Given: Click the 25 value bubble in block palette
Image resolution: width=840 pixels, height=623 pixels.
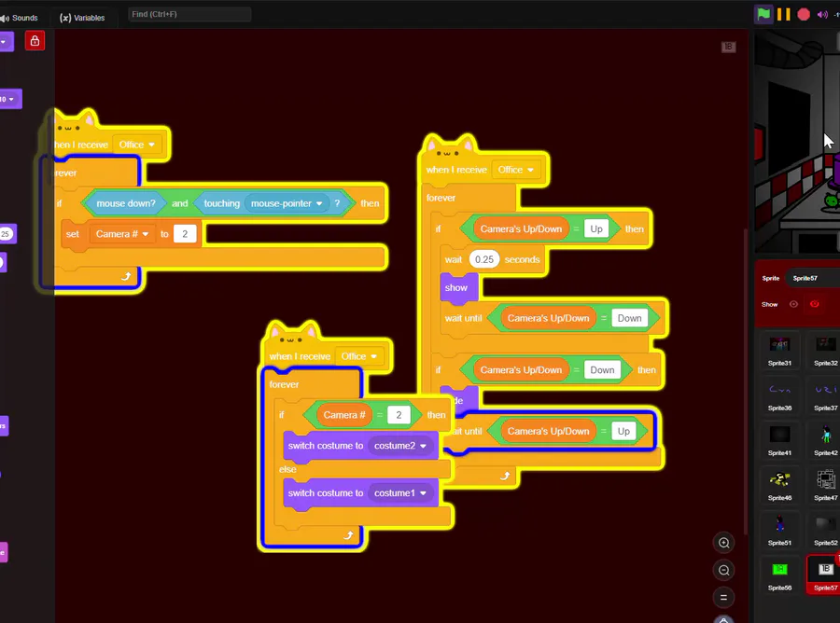Looking at the screenshot, I should (x=6, y=234).
